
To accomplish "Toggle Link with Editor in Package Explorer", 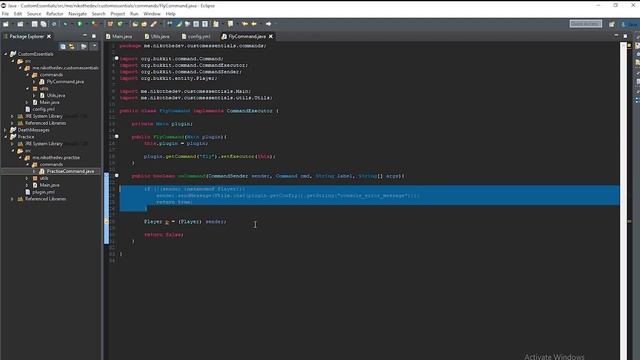I will point(72,47).
